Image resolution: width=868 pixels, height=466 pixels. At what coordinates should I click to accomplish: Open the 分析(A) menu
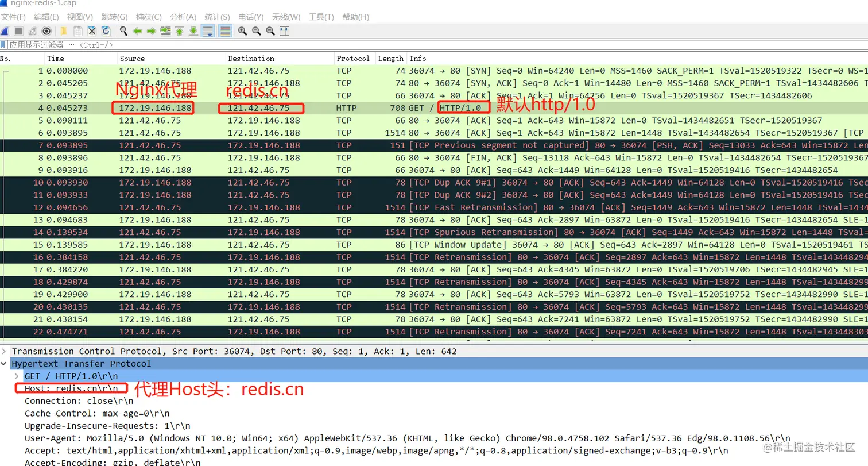(x=183, y=17)
